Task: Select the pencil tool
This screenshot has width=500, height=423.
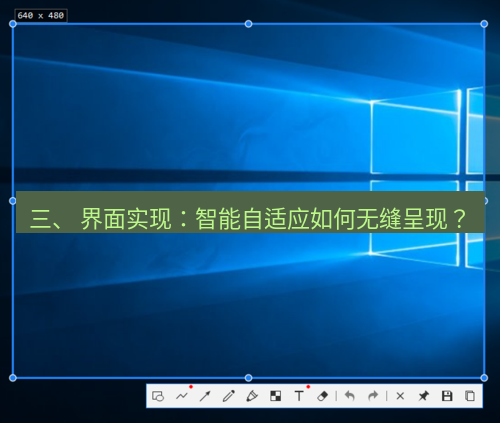Action: click(229, 396)
